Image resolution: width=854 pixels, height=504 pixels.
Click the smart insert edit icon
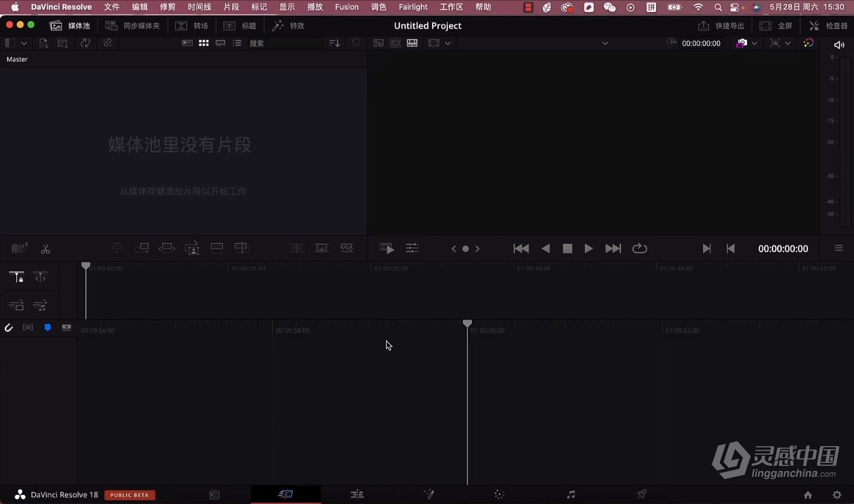tap(117, 248)
